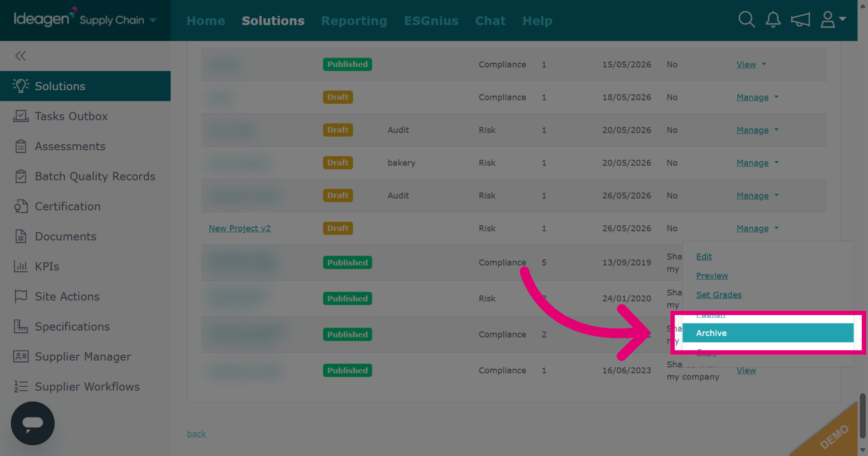Open the ESGnius tab
Image resolution: width=868 pixels, height=456 pixels.
point(431,21)
